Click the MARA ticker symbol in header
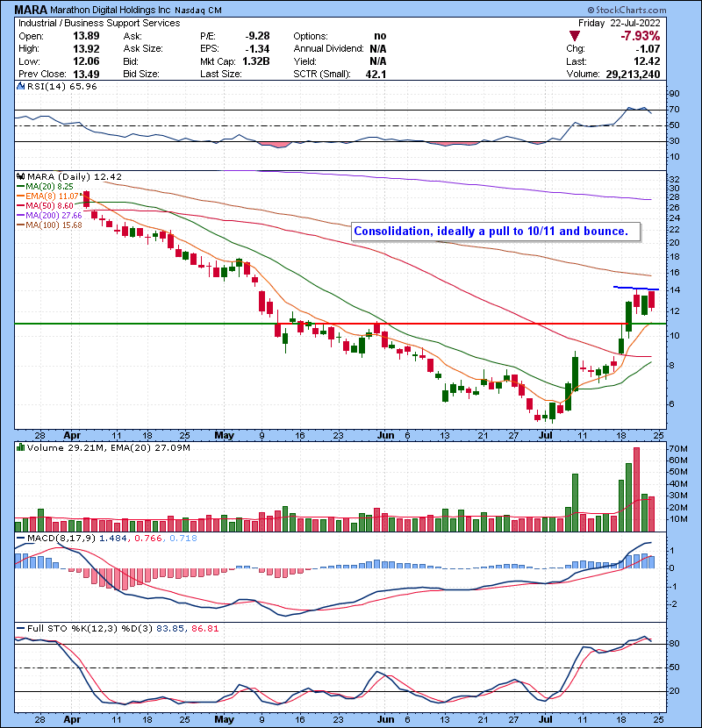Screen dimensions: 702x728 (31, 10)
